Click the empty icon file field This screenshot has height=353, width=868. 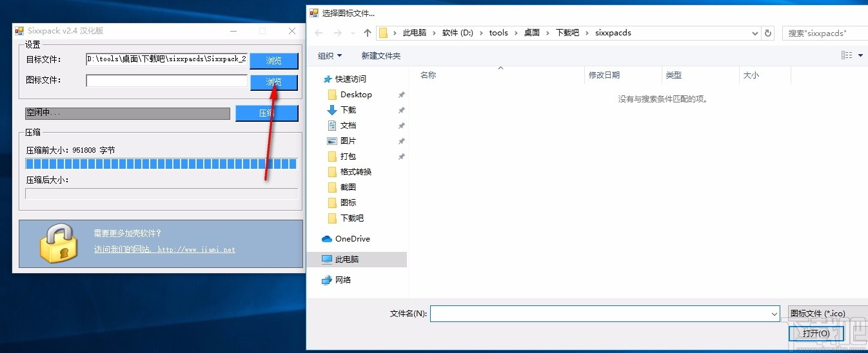[x=166, y=81]
